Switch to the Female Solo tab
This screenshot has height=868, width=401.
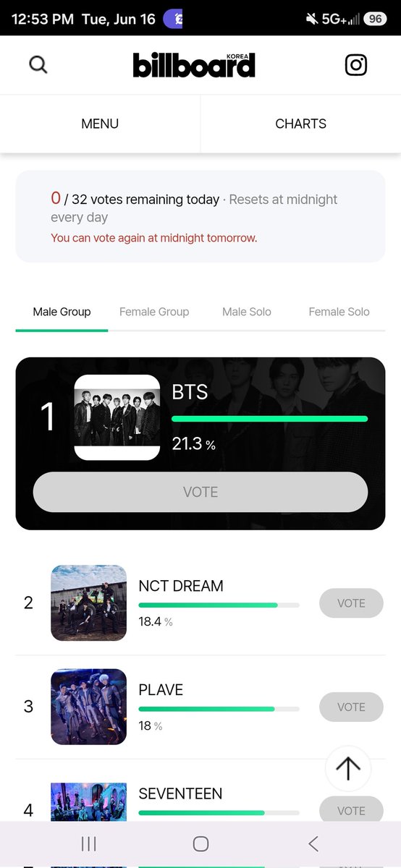(x=339, y=312)
